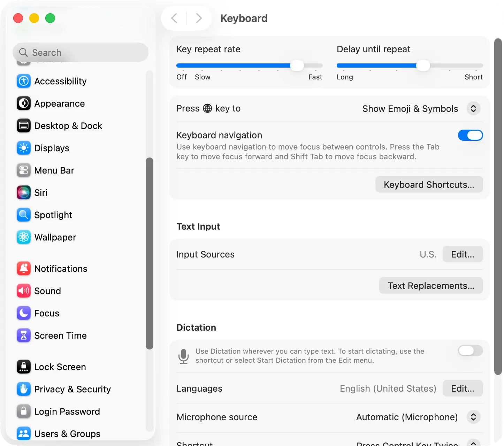Click the English (United States) language value

[x=388, y=389]
